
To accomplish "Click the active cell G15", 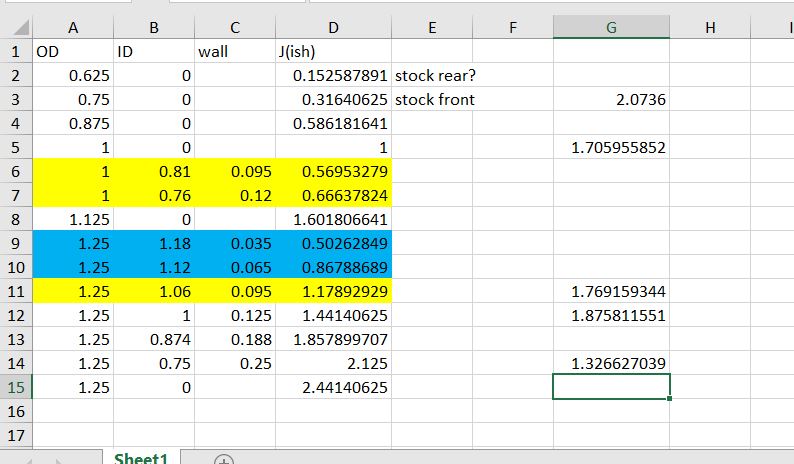I will click(x=610, y=386).
